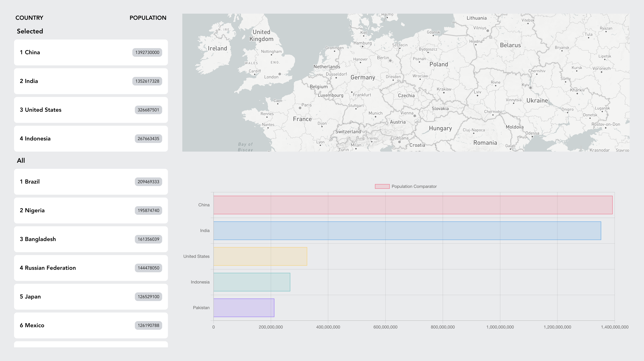This screenshot has width=644, height=361.
Task: Click the Russian Federation entry
Action: pos(91,268)
